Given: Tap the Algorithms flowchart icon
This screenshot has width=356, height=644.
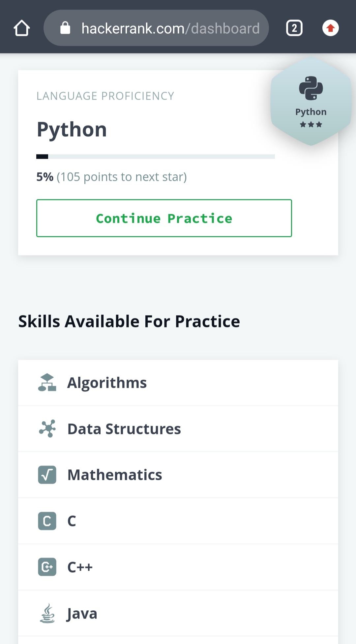Looking at the screenshot, I should 47,383.
